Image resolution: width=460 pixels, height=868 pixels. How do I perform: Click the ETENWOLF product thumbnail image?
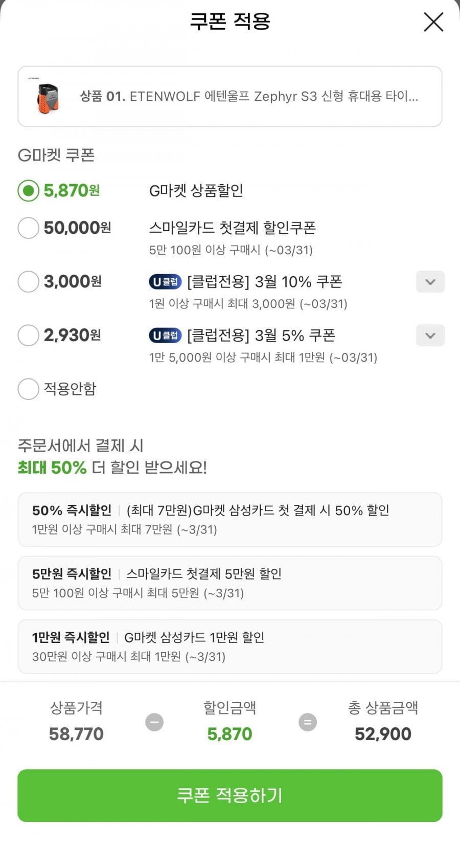[48, 97]
